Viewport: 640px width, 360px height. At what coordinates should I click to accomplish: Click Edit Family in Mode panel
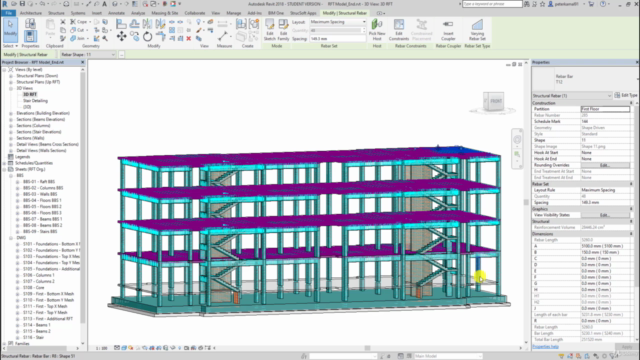point(283,30)
